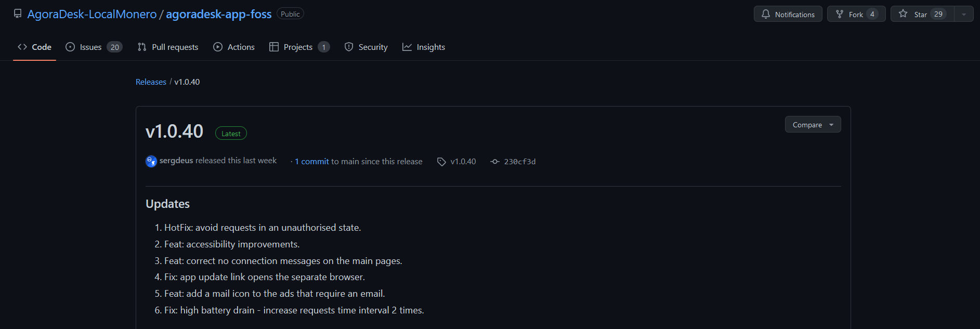View the Insights tab
The image size is (980, 329).
point(424,47)
